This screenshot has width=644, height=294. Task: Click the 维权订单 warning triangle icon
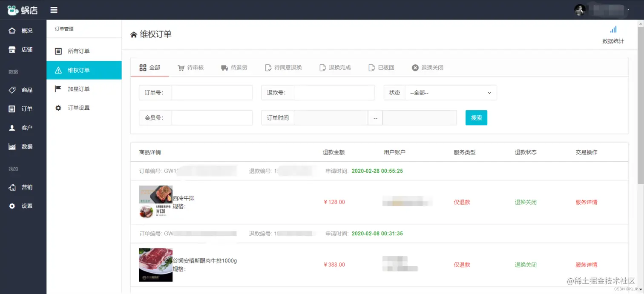[58, 70]
